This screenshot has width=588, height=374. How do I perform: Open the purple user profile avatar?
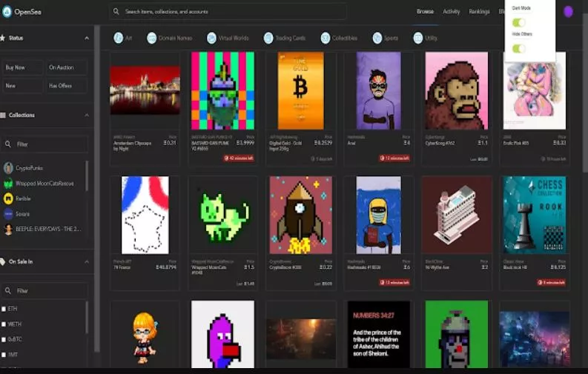(568, 11)
